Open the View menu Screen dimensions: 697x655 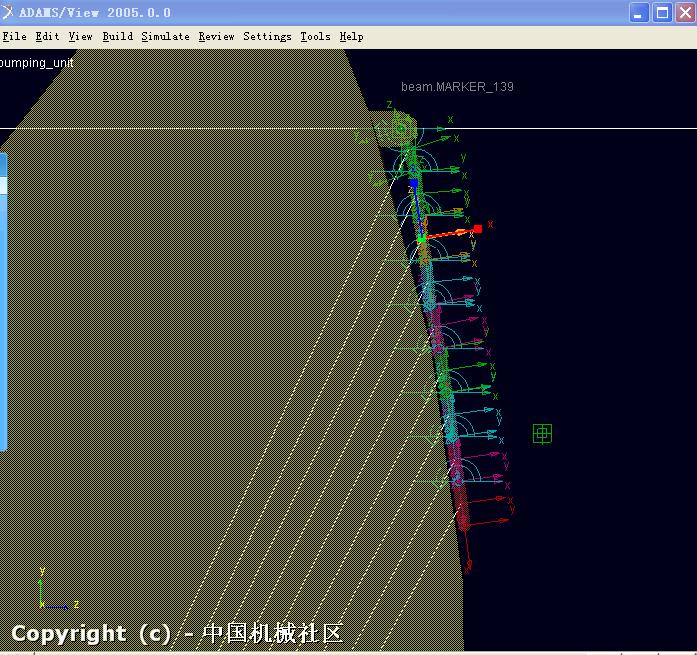pyautogui.click(x=80, y=36)
